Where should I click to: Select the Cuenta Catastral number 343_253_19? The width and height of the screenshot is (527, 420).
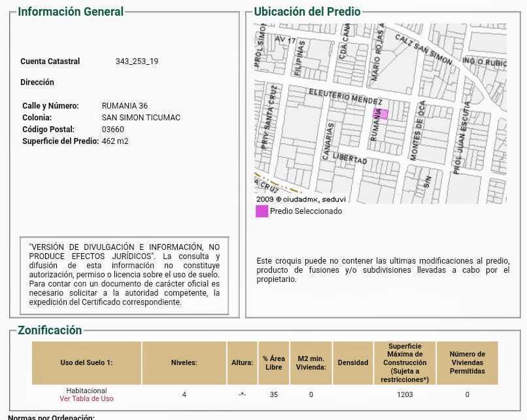137,61
